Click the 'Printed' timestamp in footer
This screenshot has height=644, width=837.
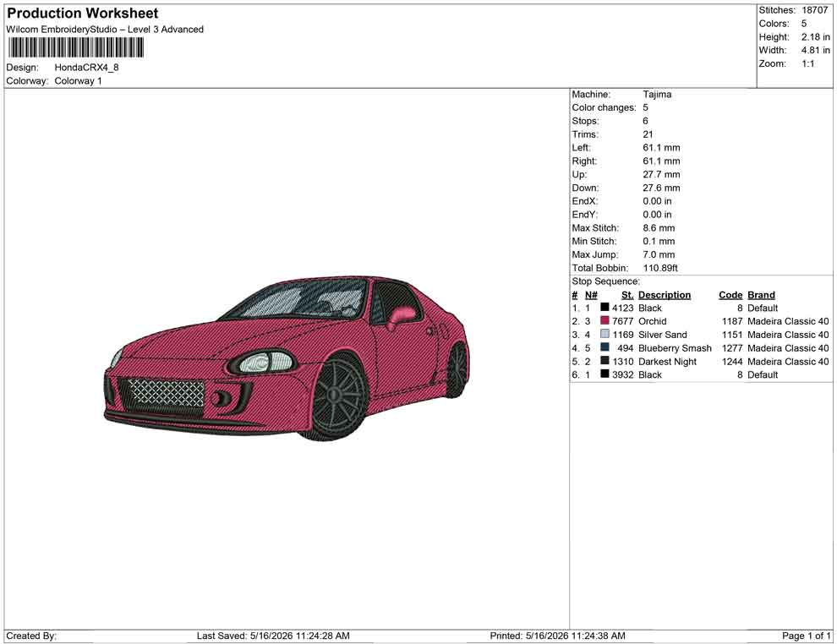coord(557,636)
